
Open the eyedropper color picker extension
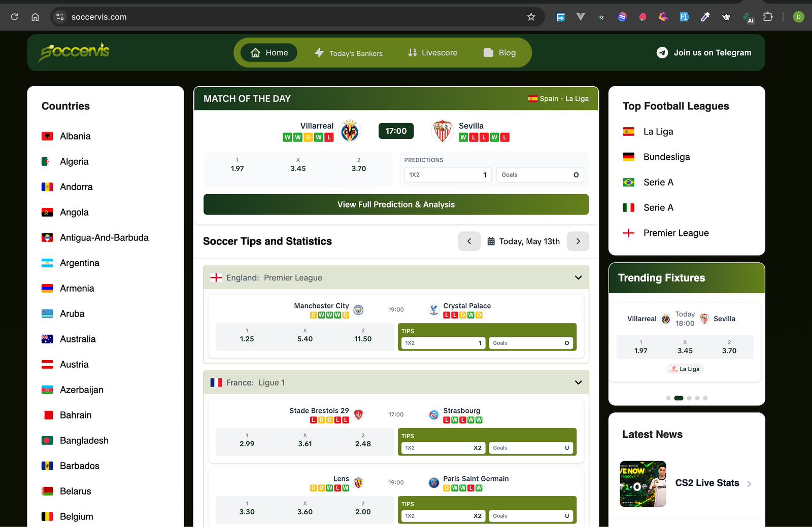tap(705, 17)
